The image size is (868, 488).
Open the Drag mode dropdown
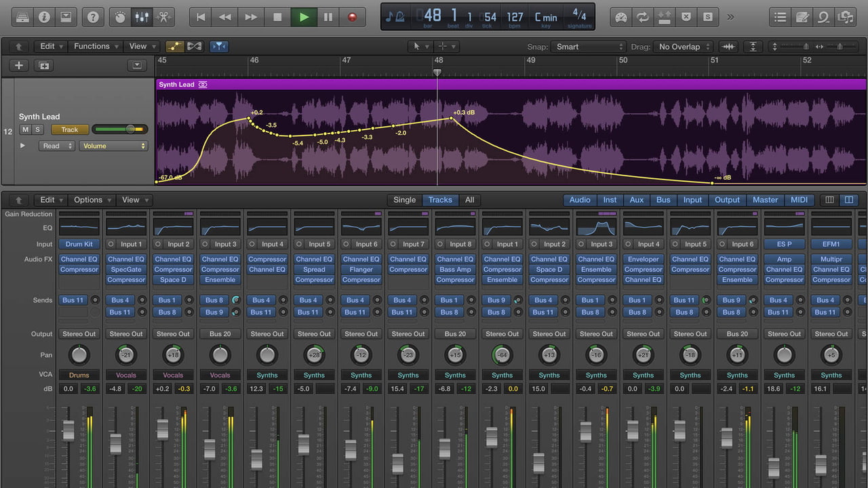point(683,47)
